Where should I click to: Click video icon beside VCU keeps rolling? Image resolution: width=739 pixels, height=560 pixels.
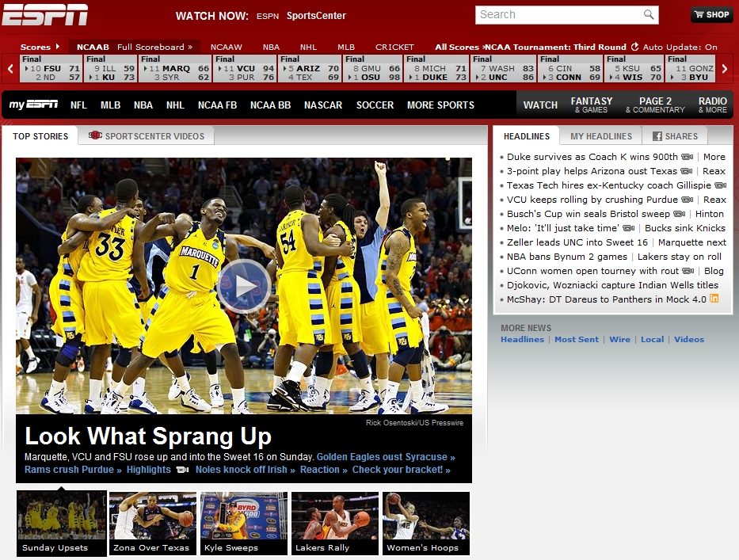pos(688,200)
